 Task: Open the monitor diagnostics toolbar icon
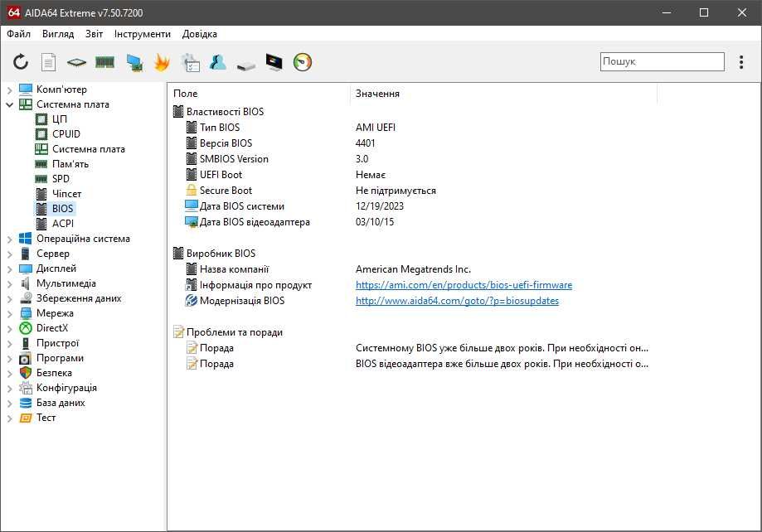pyautogui.click(x=274, y=62)
